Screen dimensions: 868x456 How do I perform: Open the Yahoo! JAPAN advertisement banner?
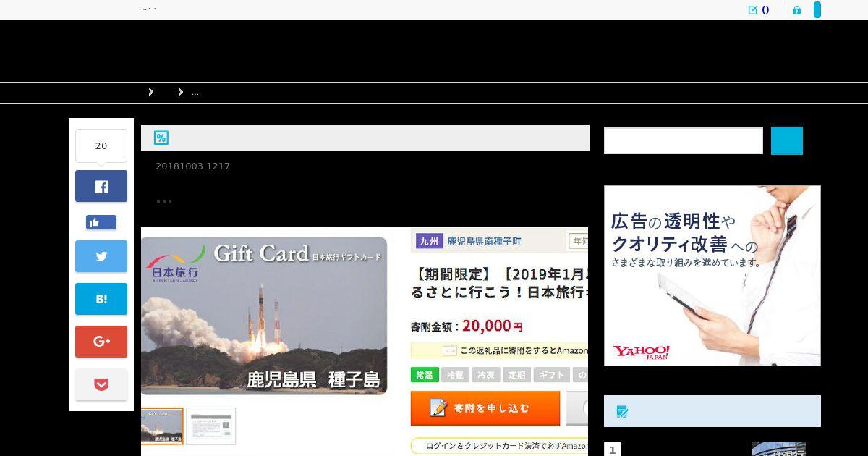tap(712, 276)
